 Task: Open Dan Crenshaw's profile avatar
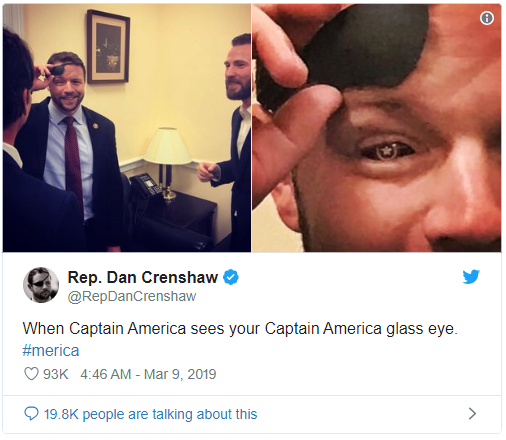pos(41,285)
